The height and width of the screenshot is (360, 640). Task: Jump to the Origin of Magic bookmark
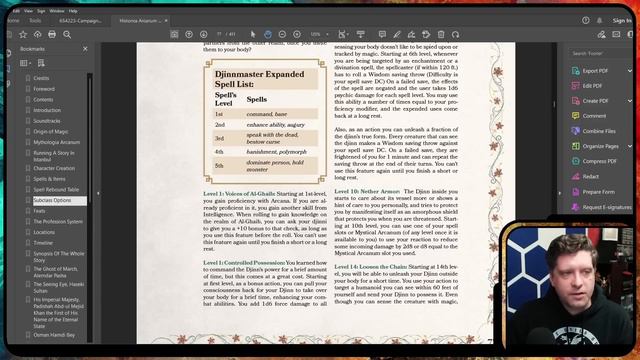(x=51, y=131)
